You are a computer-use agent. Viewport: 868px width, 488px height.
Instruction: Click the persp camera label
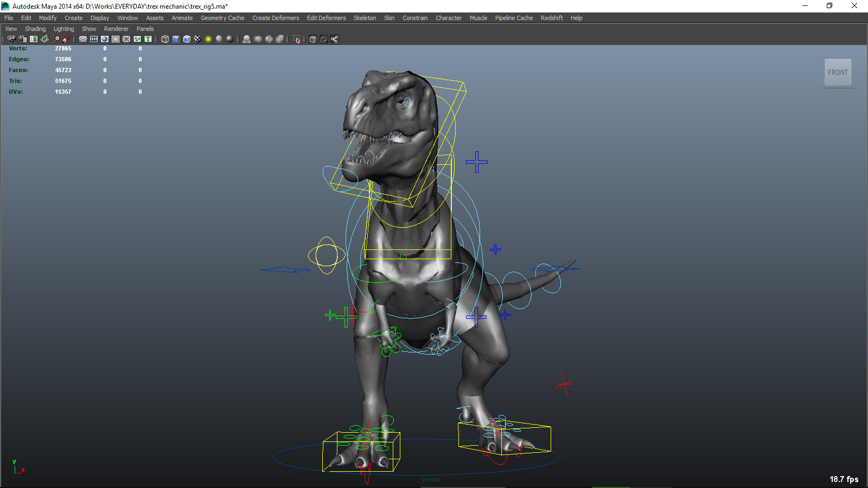point(431,479)
